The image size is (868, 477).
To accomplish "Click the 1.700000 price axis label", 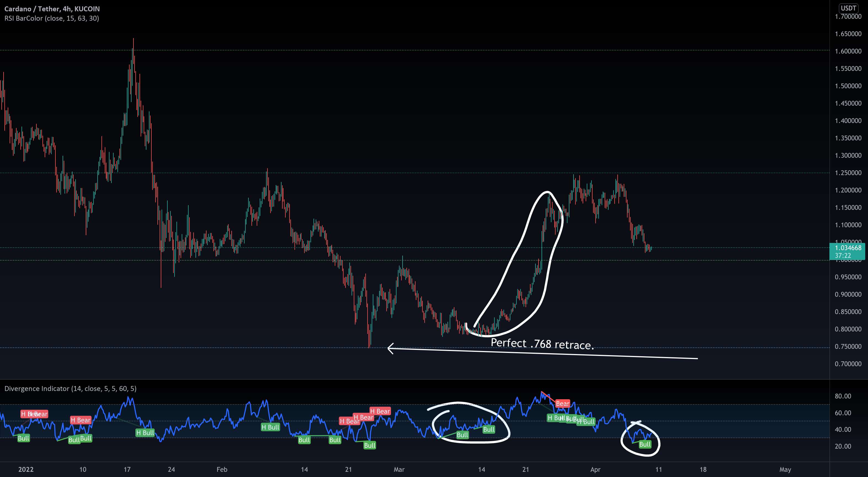I will pos(848,17).
